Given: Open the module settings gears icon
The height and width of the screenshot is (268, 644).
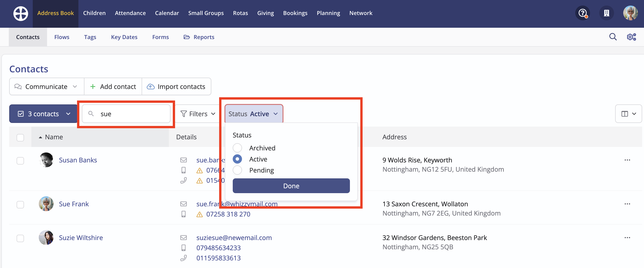Looking at the screenshot, I should 631,37.
